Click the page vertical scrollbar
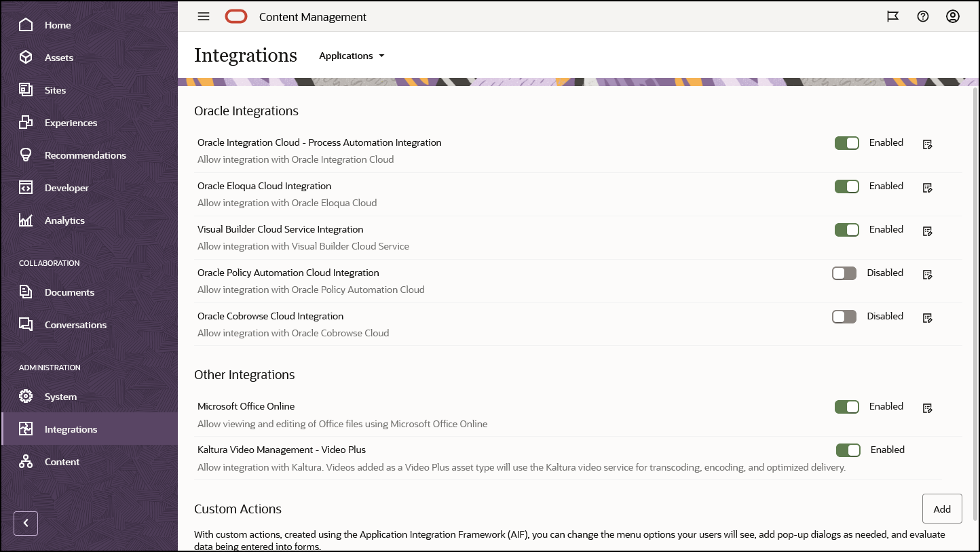The height and width of the screenshot is (552, 980). [x=975, y=303]
